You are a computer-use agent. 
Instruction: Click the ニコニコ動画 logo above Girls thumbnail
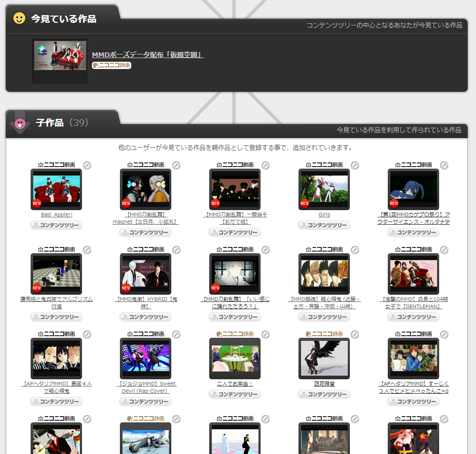tap(324, 165)
